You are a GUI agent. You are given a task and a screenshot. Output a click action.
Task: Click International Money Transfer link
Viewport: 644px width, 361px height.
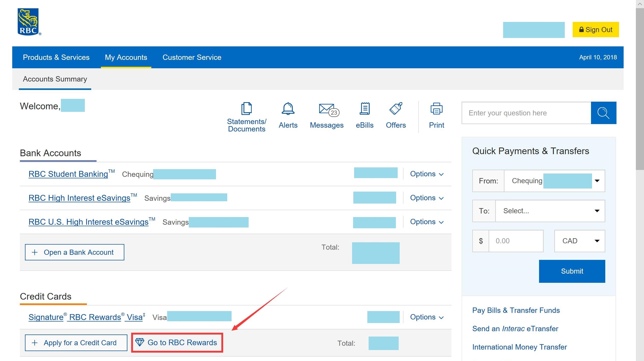click(x=519, y=347)
